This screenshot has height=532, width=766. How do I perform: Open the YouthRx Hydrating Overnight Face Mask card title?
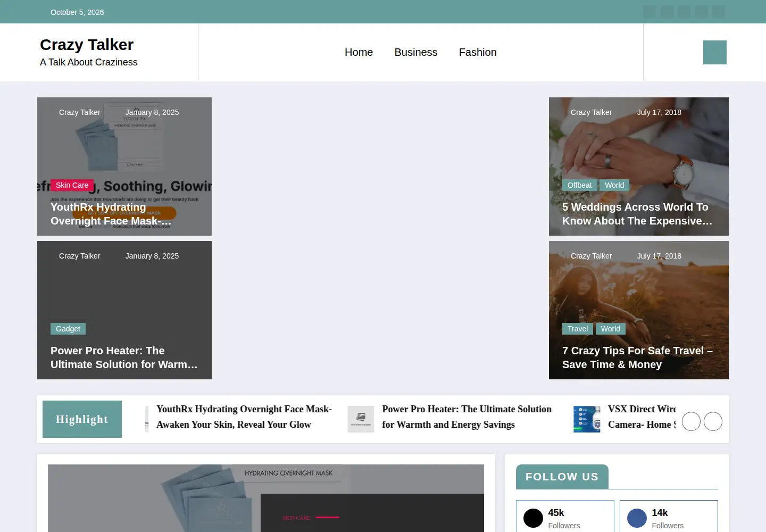[111, 214]
